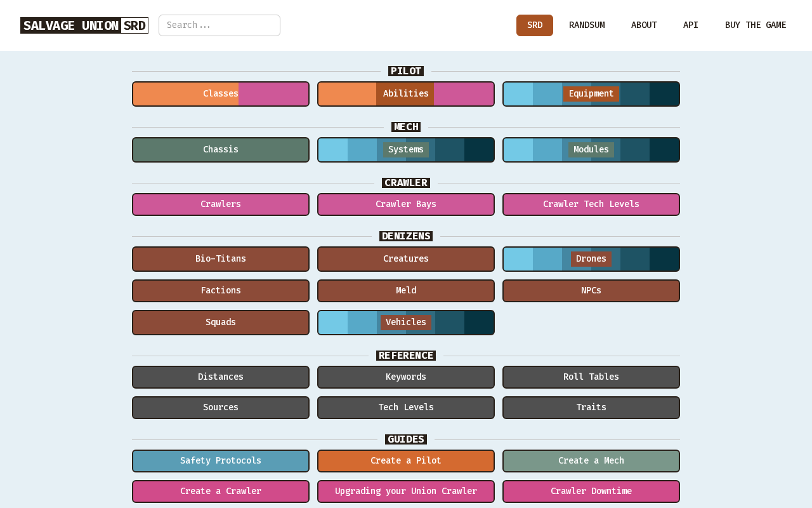Focus the Search input field

click(219, 25)
